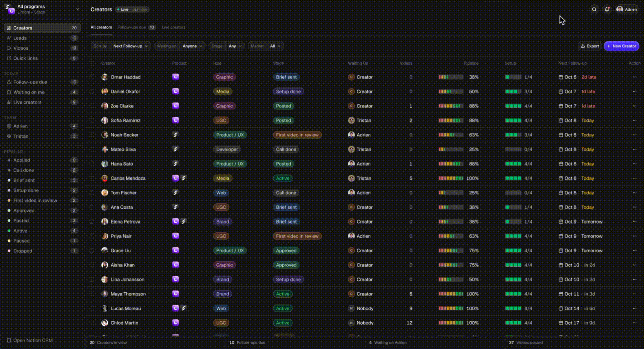This screenshot has width=644, height=349.
Task: Click the Videos column header
Action: point(406,63)
